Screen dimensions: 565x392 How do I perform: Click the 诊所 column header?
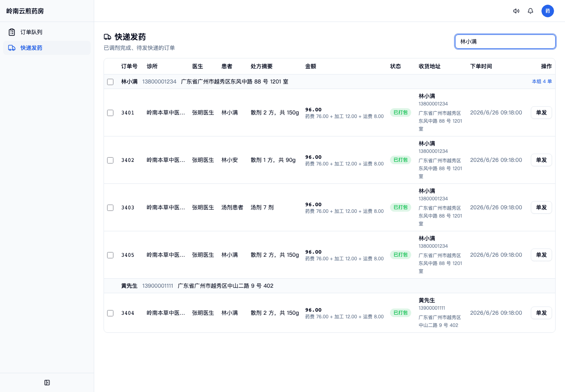(x=152, y=66)
